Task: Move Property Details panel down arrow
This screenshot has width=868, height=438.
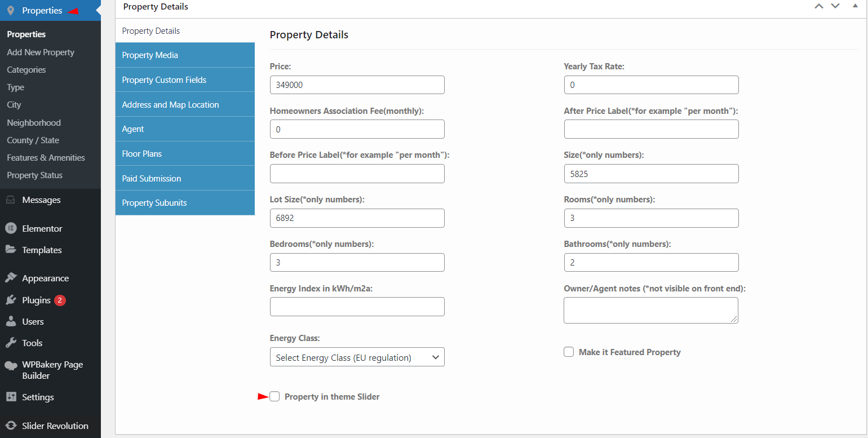Action: [835, 6]
